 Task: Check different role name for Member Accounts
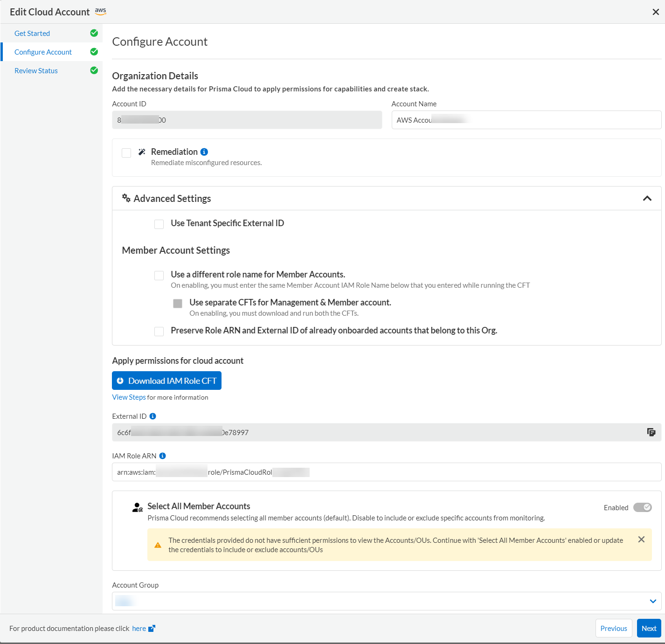[x=159, y=276]
